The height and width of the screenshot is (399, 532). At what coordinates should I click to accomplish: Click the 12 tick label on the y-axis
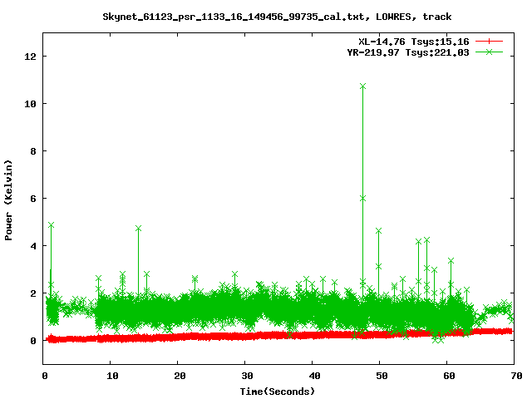(x=31, y=56)
